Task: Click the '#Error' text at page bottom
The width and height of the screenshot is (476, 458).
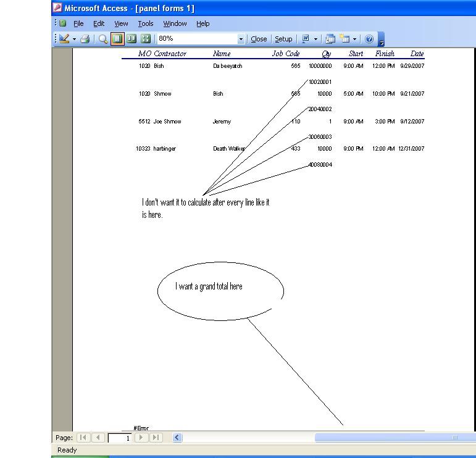Action: (141, 428)
